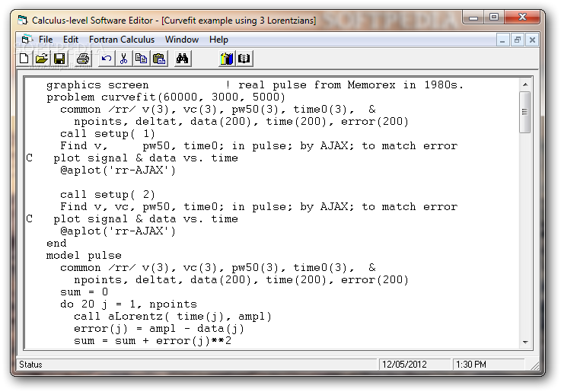Screen dimensions: 561x392
Task: Open Find with the binoculars icon
Action: click(x=182, y=59)
